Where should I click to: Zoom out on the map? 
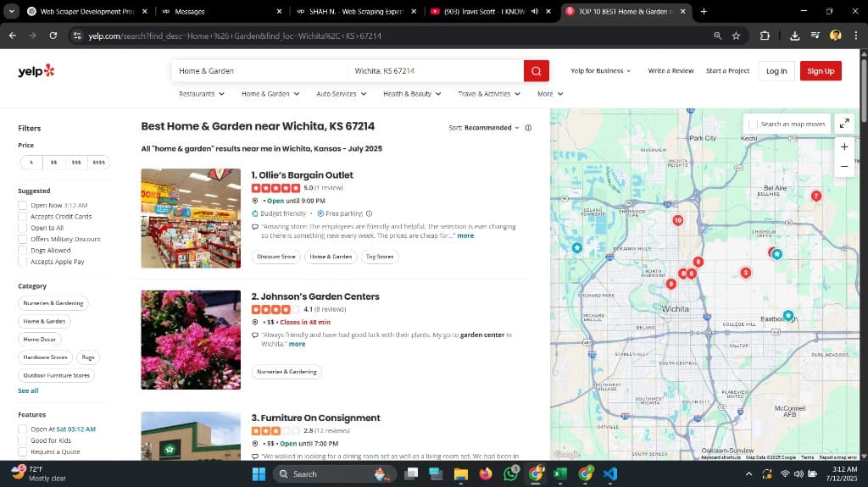[x=844, y=167]
